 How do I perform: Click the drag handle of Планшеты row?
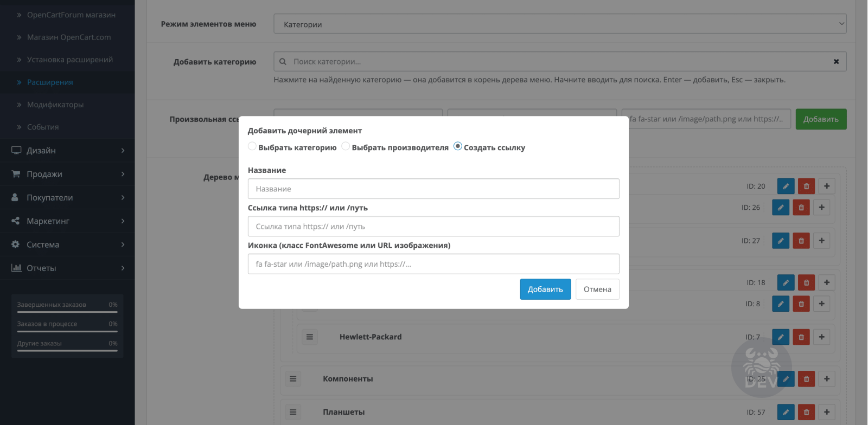[293, 412]
